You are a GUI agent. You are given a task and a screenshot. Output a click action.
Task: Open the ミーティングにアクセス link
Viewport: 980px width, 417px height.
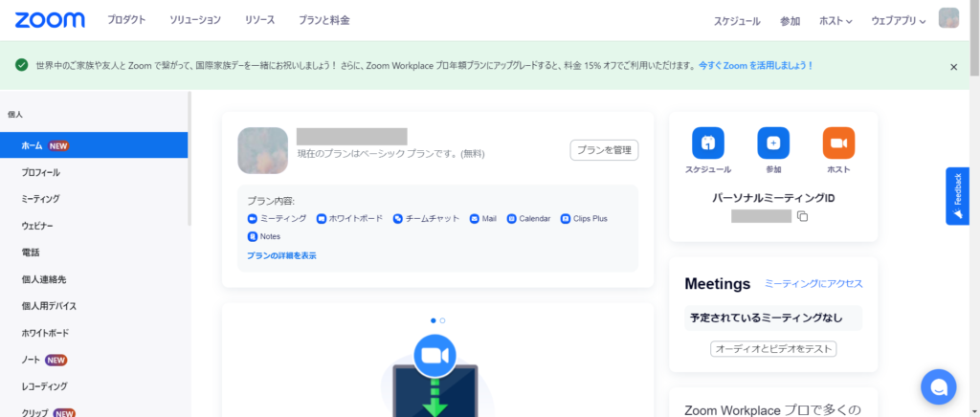tap(813, 284)
